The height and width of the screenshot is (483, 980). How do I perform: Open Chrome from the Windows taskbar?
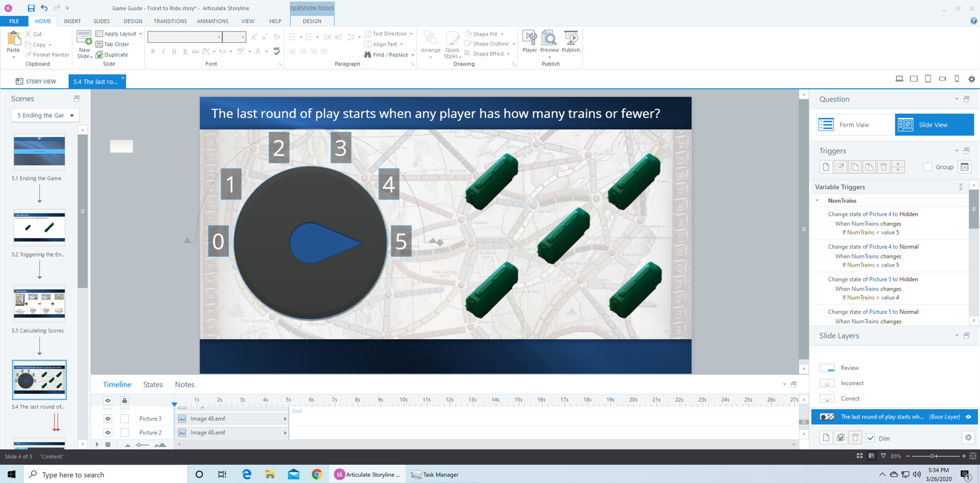(317, 474)
